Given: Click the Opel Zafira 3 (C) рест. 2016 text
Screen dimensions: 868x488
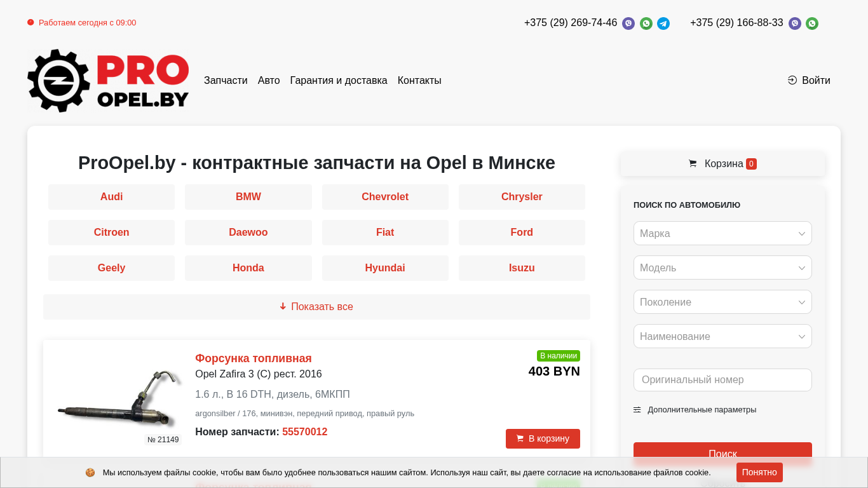Looking at the screenshot, I should pos(259,374).
